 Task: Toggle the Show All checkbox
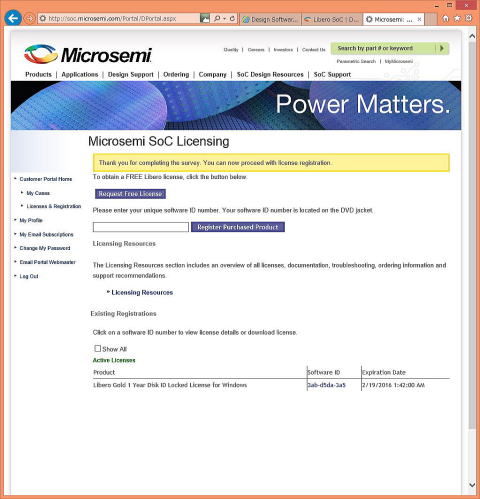coord(97,348)
